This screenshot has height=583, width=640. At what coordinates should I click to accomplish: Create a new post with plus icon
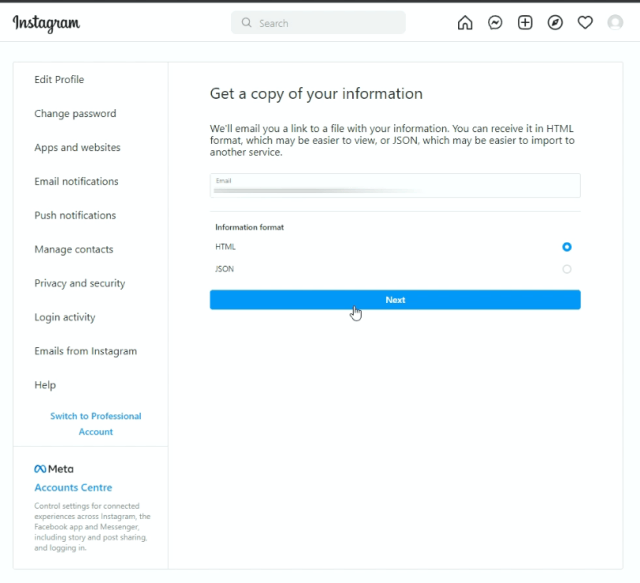525,22
